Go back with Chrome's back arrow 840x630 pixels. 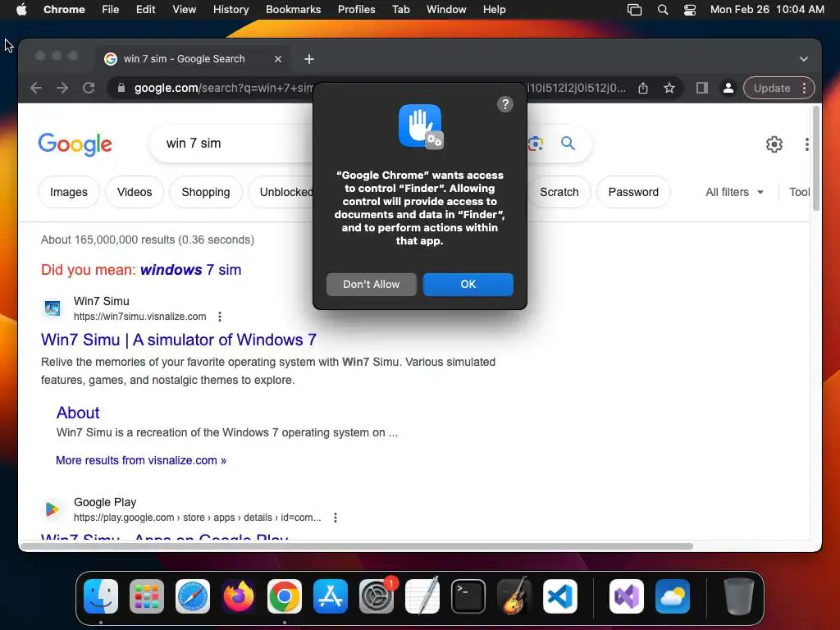pyautogui.click(x=36, y=88)
